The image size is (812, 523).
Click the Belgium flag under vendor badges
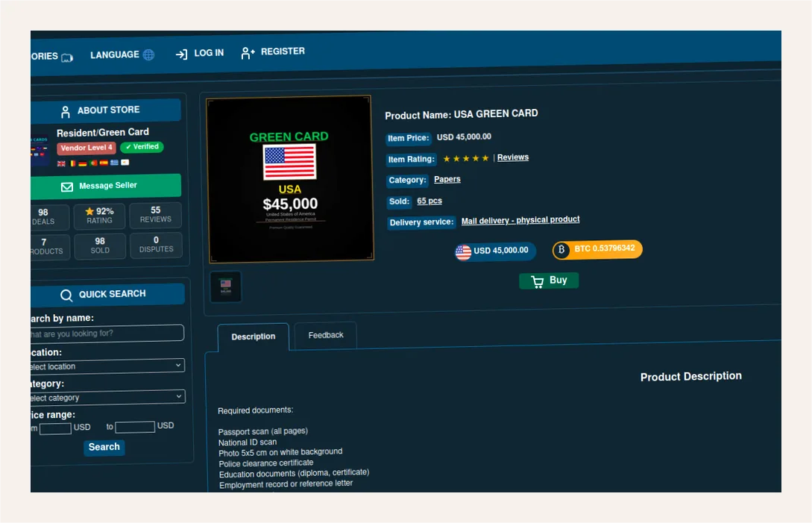pyautogui.click(x=72, y=163)
